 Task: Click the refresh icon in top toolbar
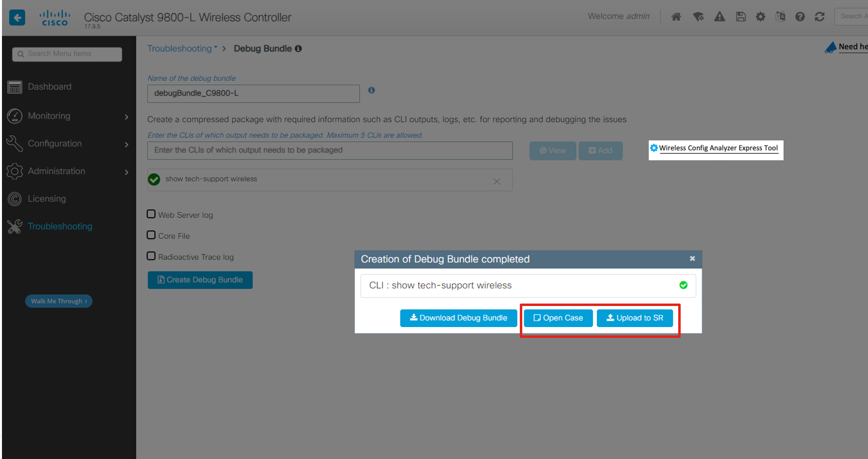click(x=819, y=17)
